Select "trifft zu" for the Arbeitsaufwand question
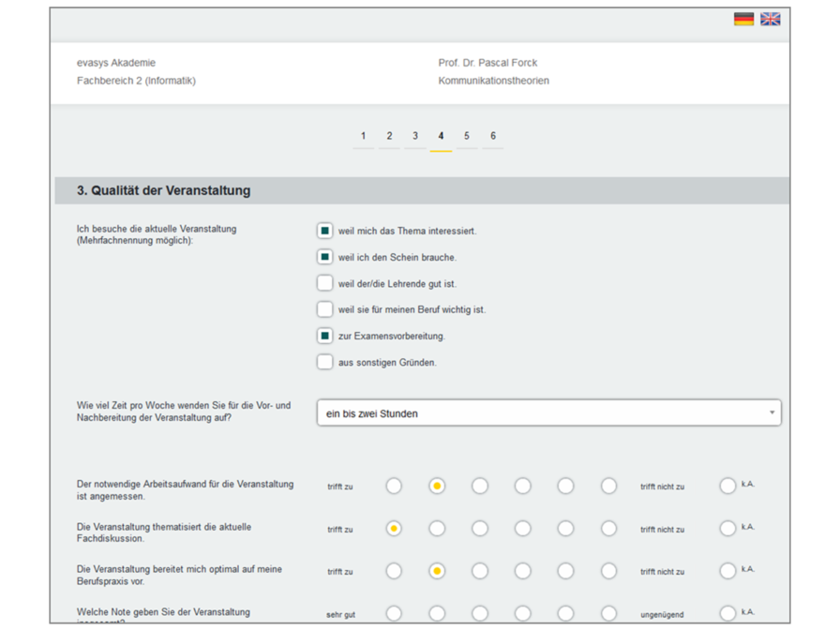The width and height of the screenshot is (840, 630). (394, 486)
